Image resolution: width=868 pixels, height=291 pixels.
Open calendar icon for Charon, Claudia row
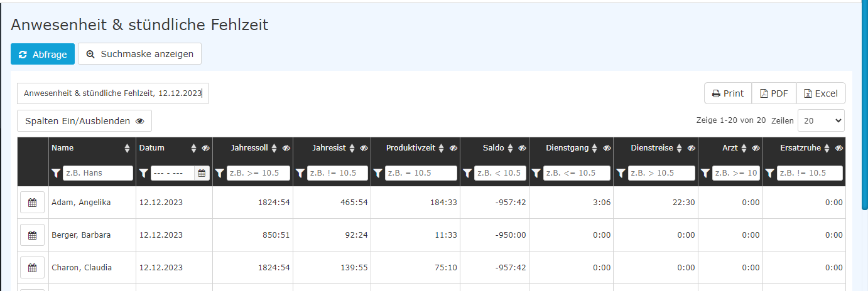tap(33, 268)
